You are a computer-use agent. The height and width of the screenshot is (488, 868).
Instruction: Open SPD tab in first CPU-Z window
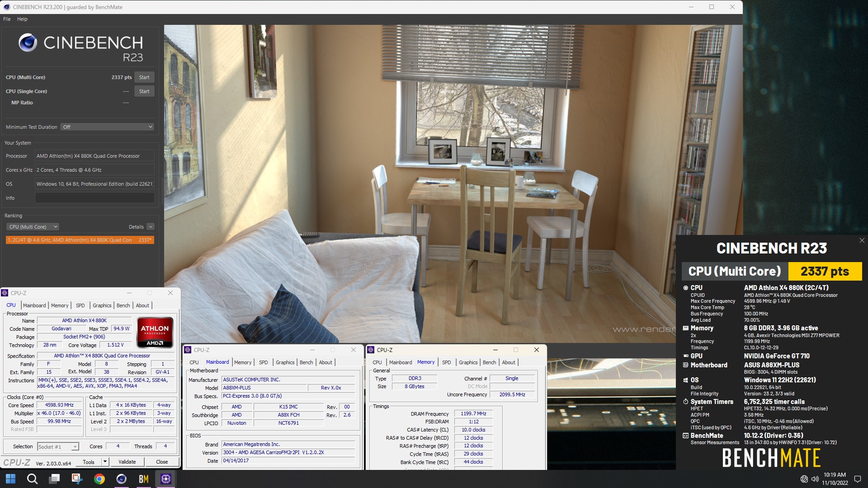point(80,305)
